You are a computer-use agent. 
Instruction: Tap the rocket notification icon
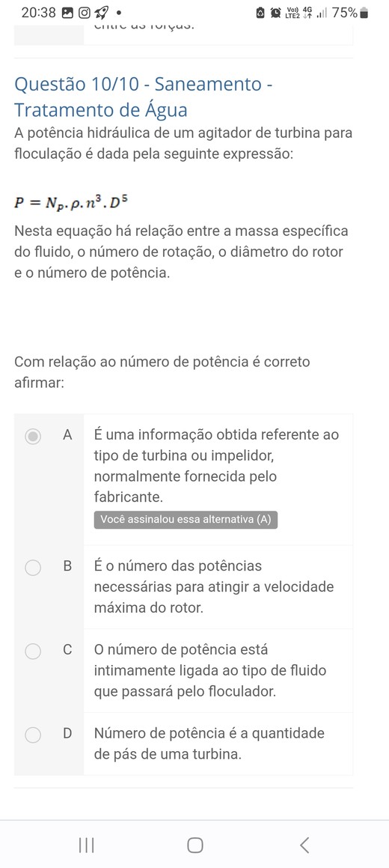click(102, 13)
